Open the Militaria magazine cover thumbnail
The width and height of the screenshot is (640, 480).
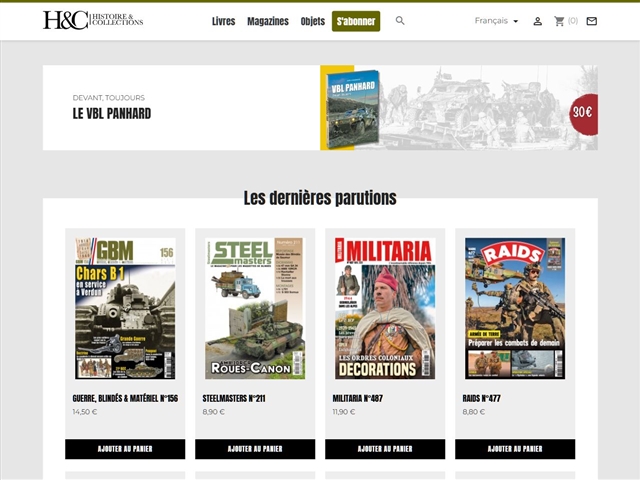click(x=385, y=309)
